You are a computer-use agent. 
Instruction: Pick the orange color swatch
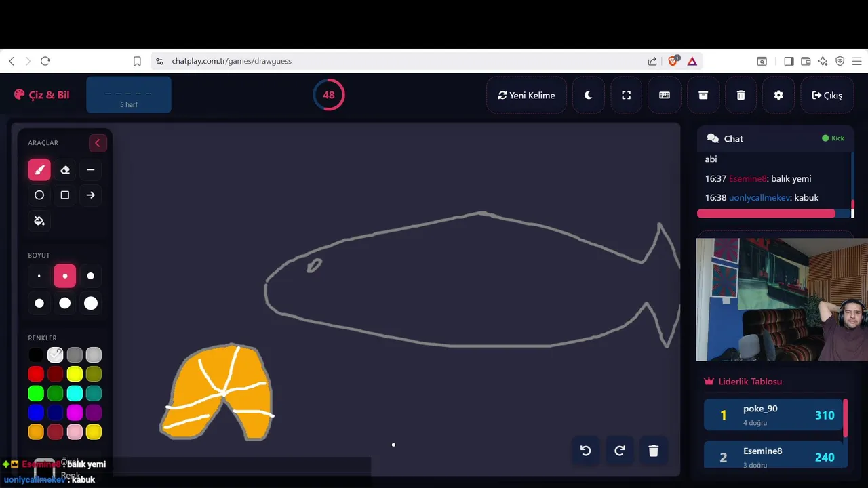click(x=36, y=432)
